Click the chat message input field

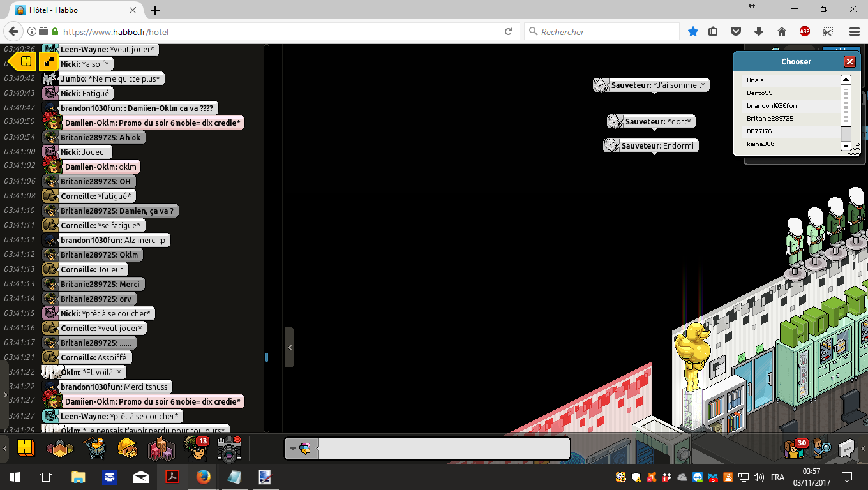click(445, 449)
